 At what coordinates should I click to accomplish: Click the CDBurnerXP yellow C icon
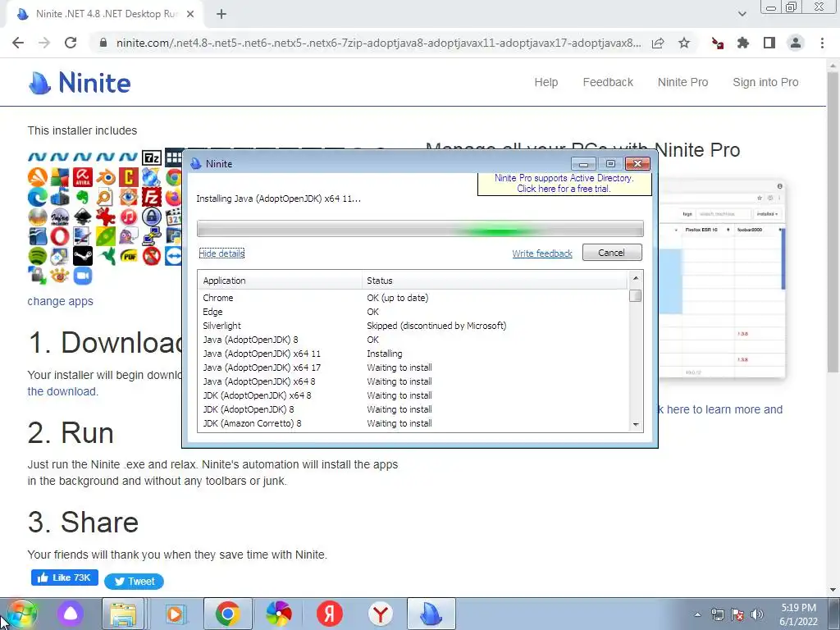129,177
